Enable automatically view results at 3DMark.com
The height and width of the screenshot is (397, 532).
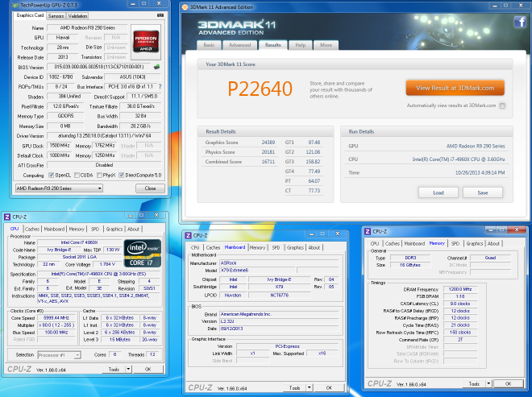(502, 105)
